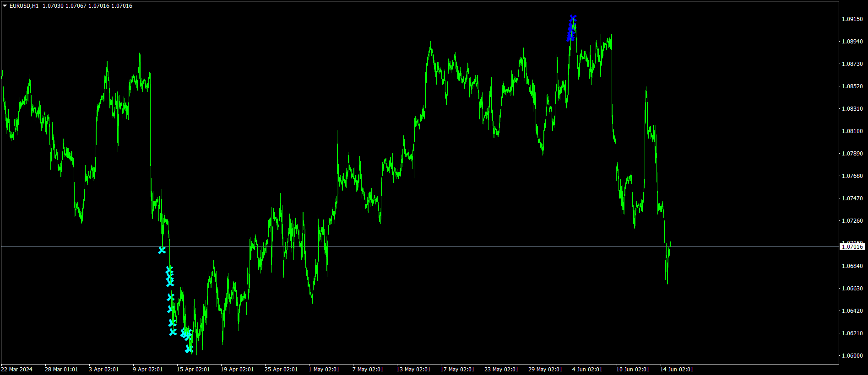Select the 1.06210 price level label
Image resolution: width=868 pixels, height=375 pixels.
(852, 333)
